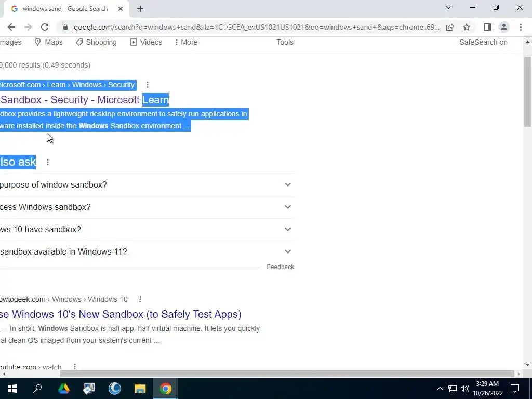Screen dimensions: 532x399
Task: Click the padlock site info icon
Action: (x=66, y=27)
